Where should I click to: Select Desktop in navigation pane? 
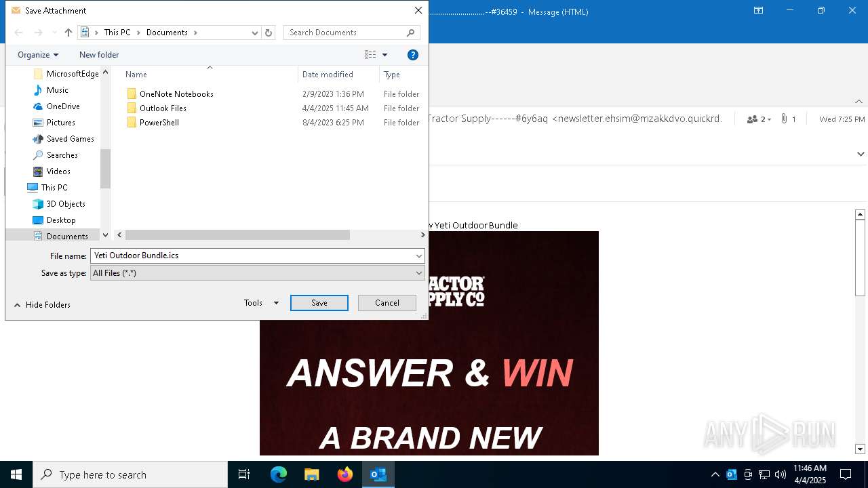pos(54,220)
